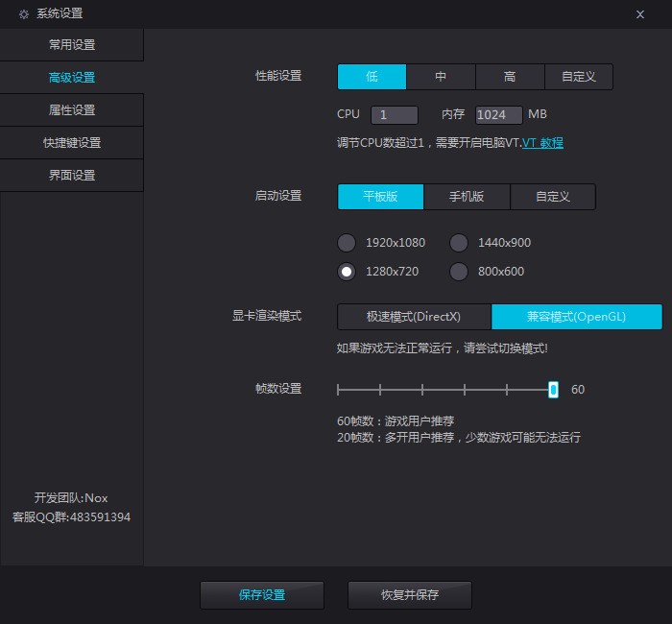Close the 系统设置 window
This screenshot has height=624, width=672.
(x=640, y=13)
